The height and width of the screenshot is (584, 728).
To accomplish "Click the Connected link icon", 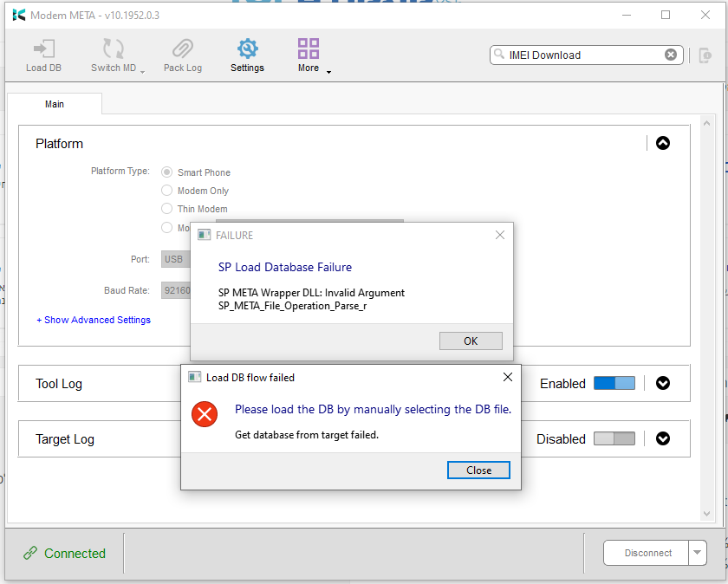I will point(30,553).
